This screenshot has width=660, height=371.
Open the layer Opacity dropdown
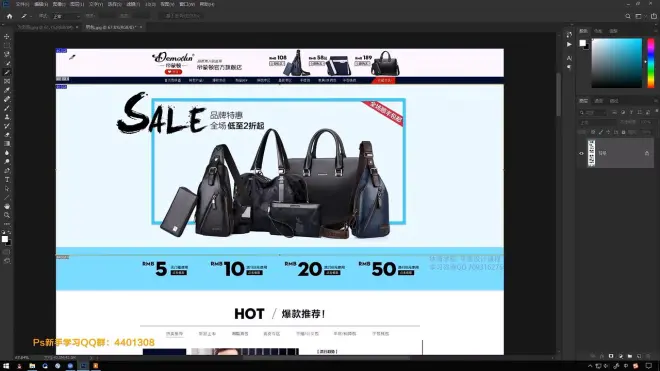click(x=649, y=122)
